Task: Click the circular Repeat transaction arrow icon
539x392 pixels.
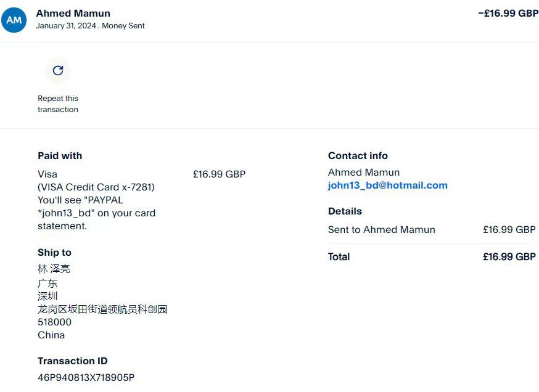Action: pos(58,70)
